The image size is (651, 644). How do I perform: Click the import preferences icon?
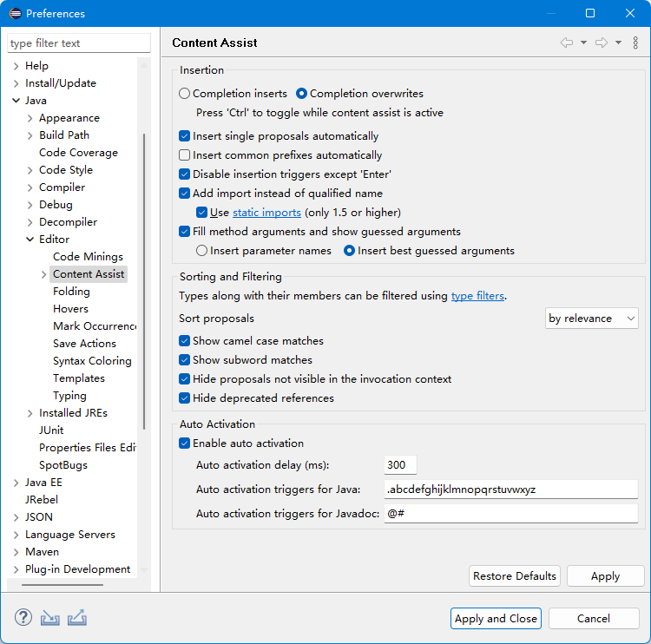point(49,618)
